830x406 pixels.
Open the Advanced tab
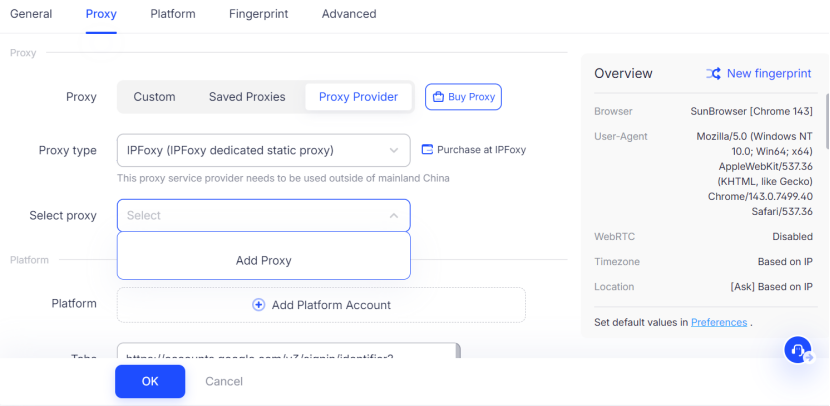349,14
